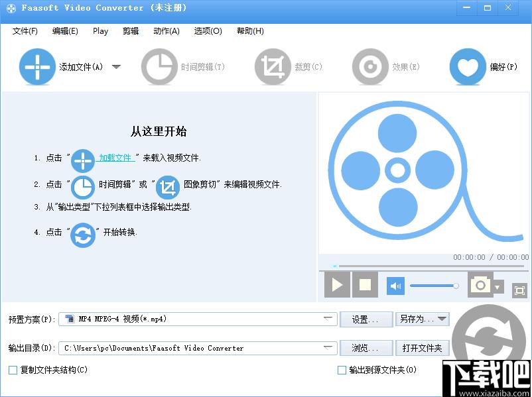Open the 动作(A) menu
Viewport: 532px width, 397px height.
(x=166, y=31)
